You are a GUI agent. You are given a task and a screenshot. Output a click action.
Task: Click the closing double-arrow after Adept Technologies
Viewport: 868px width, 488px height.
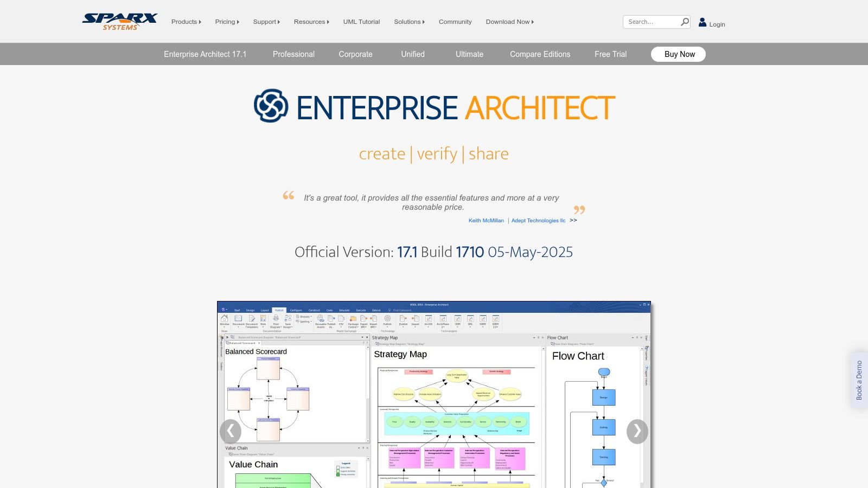(x=573, y=220)
